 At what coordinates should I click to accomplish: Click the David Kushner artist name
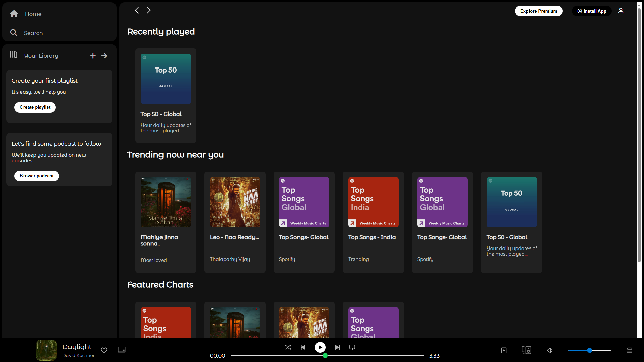78,355
